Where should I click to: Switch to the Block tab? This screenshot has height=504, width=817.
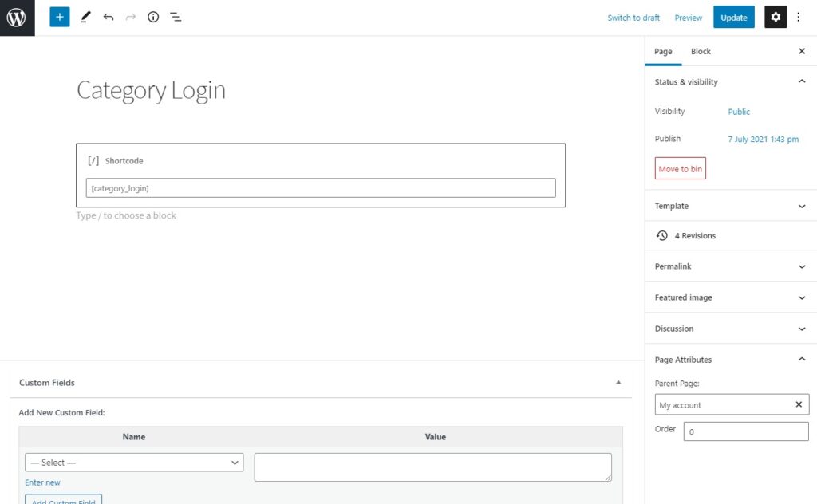pos(700,51)
